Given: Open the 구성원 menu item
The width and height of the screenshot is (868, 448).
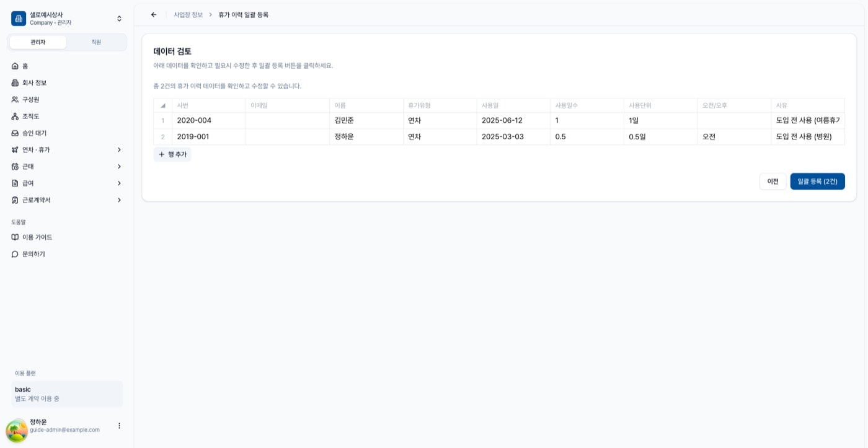Looking at the screenshot, I should (x=67, y=99).
